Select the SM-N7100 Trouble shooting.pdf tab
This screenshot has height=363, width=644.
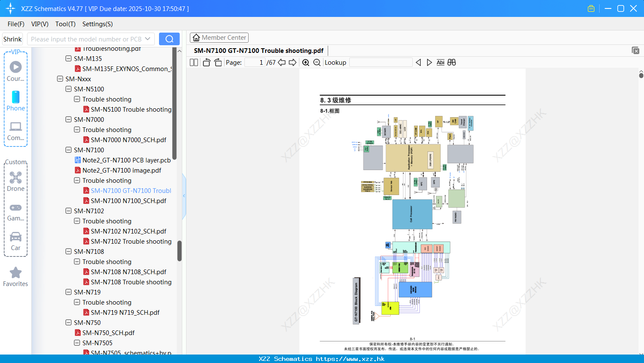[x=259, y=51]
